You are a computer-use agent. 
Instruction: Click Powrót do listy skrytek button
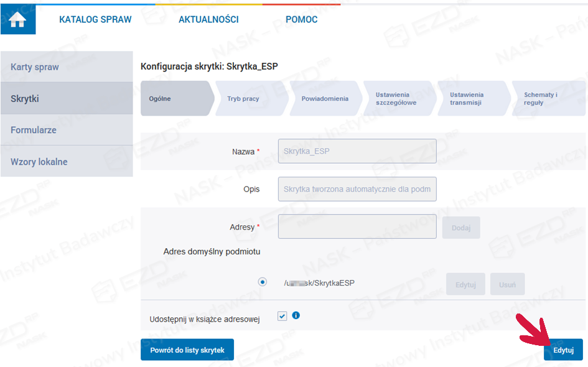coord(187,350)
